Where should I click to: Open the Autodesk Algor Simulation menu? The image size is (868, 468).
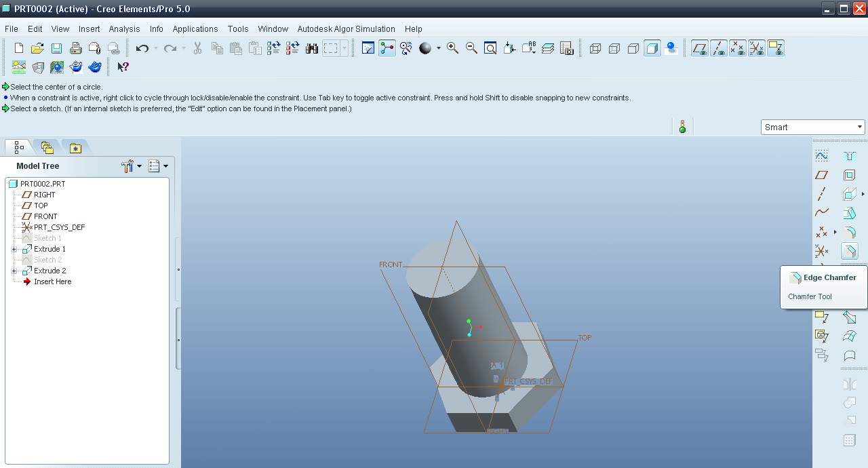point(347,29)
